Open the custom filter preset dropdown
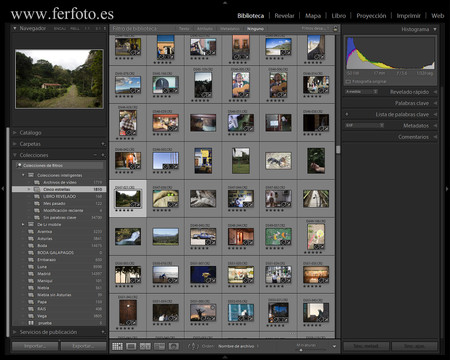Viewport: 450px width, 360px height. tap(315, 29)
